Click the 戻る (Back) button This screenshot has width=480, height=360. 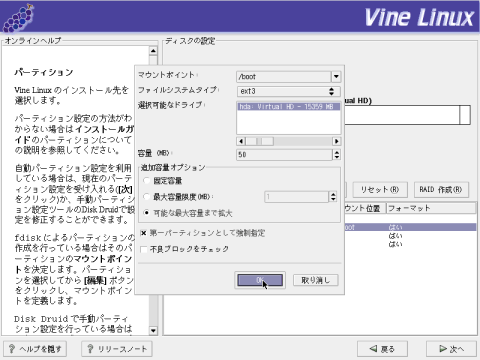(x=382, y=349)
